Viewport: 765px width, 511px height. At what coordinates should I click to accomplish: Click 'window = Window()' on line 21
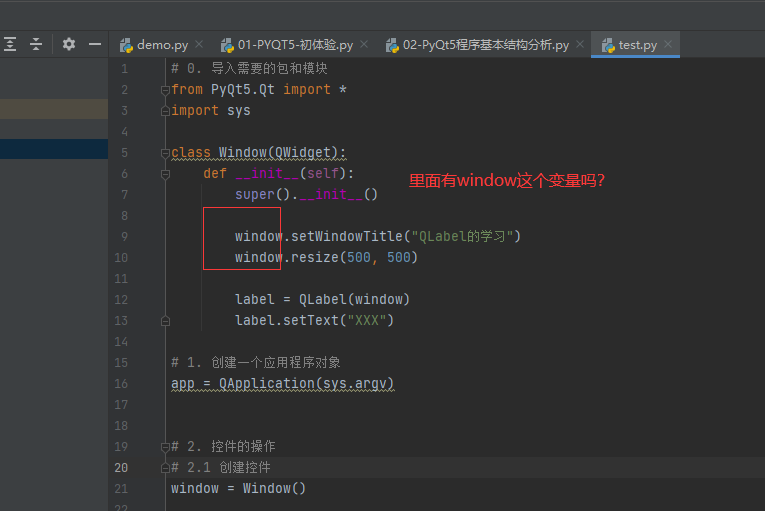coord(239,489)
